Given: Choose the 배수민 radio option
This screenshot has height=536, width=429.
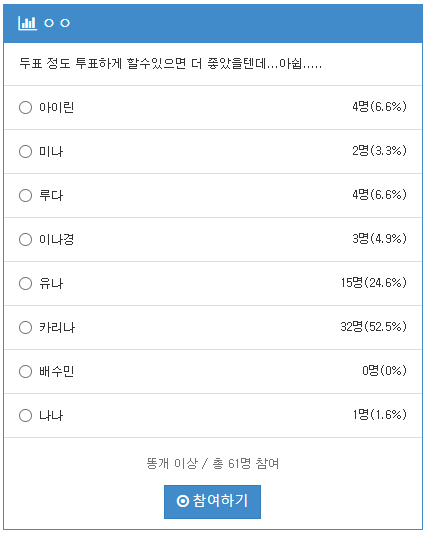Looking at the screenshot, I should click(25, 371).
